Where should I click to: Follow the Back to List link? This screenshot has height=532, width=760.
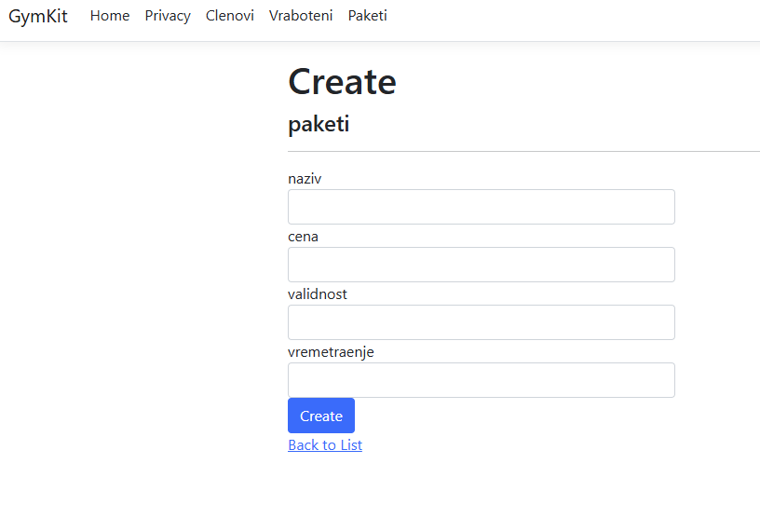pos(325,444)
